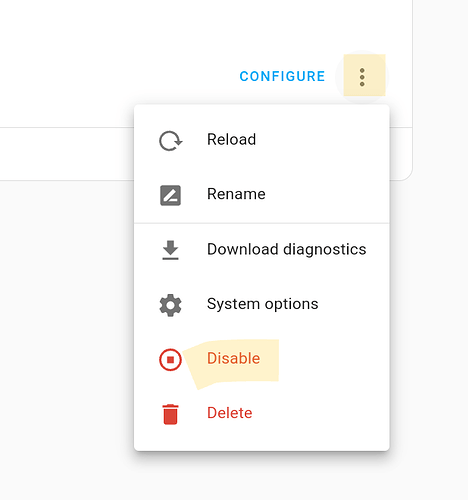Click the red trash can icon
This screenshot has width=468, height=500.
(x=170, y=414)
